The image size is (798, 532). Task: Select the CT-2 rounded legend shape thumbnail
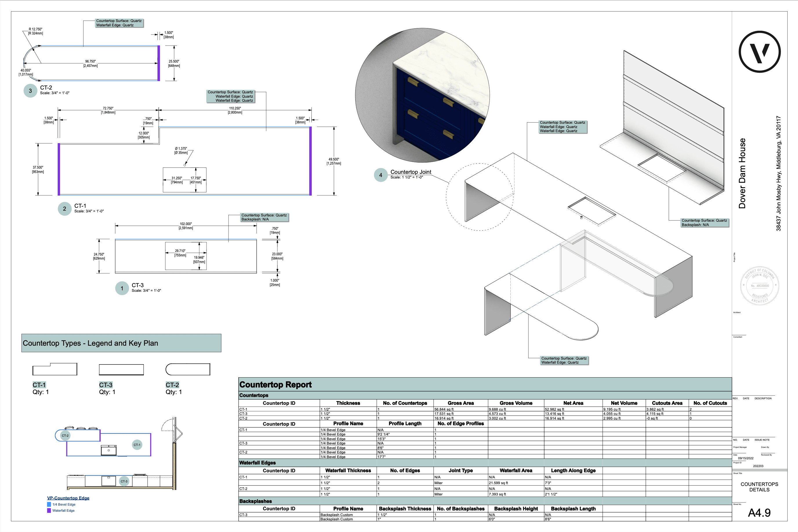(x=188, y=369)
